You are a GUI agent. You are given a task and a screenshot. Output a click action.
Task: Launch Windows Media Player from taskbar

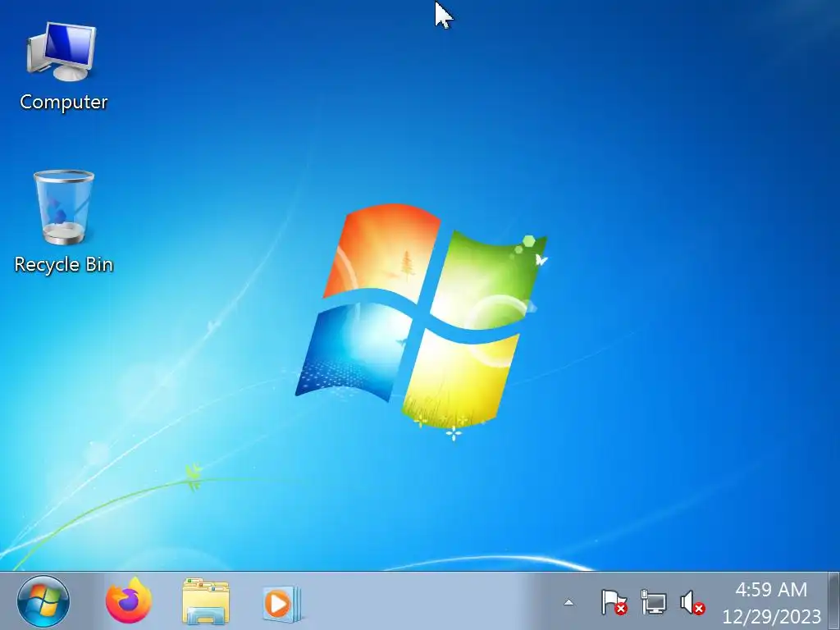pos(282,604)
